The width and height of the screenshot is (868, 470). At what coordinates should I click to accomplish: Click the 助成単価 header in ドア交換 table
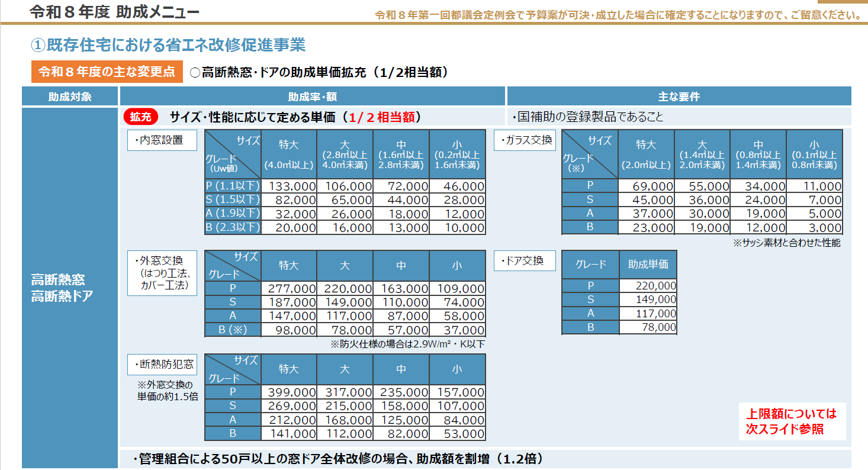click(x=648, y=265)
